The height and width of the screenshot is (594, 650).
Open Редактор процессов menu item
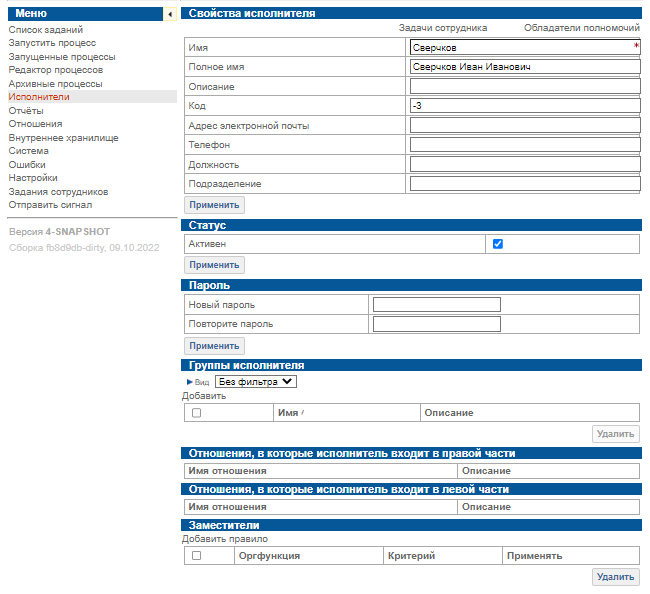[x=55, y=70]
